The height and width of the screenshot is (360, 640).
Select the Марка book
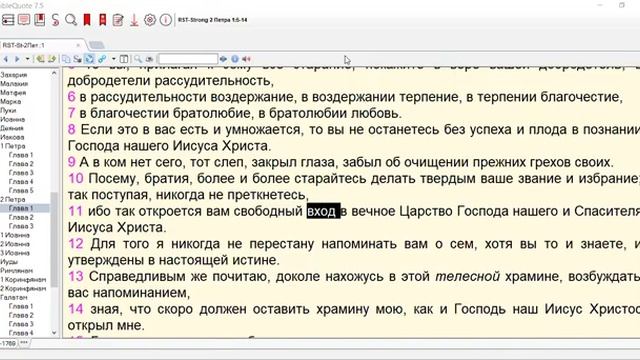coord(11,102)
